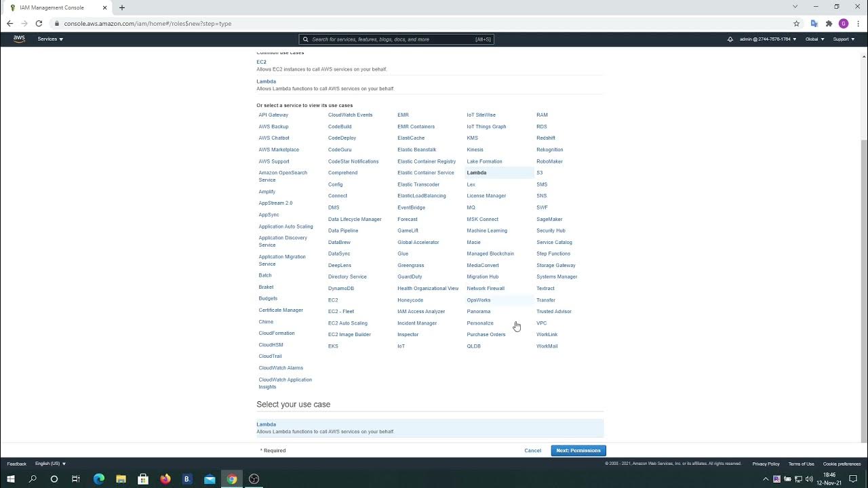The height and width of the screenshot is (488, 868).
Task: Select the EventBridge service
Action: 411,208
